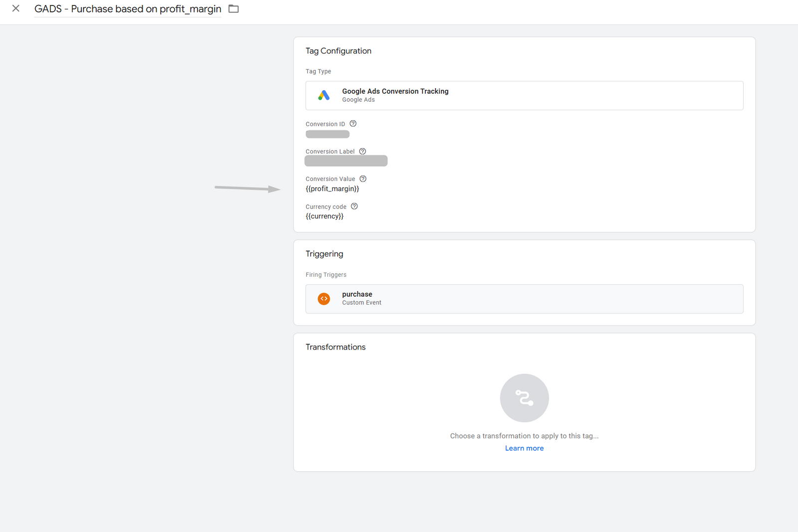Open help for Conversion Label
This screenshot has height=532, width=798.
[363, 152]
